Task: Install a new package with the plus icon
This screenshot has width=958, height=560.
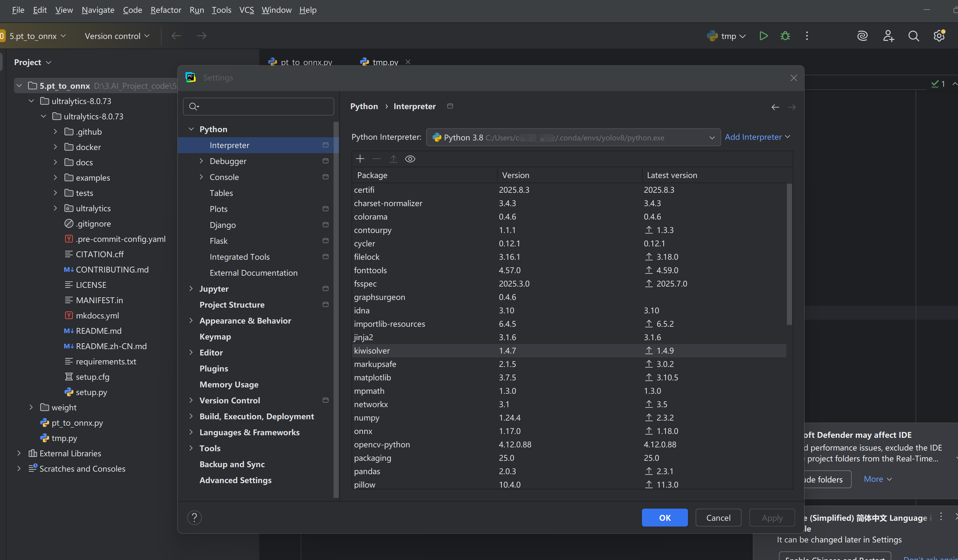Action: click(x=360, y=159)
